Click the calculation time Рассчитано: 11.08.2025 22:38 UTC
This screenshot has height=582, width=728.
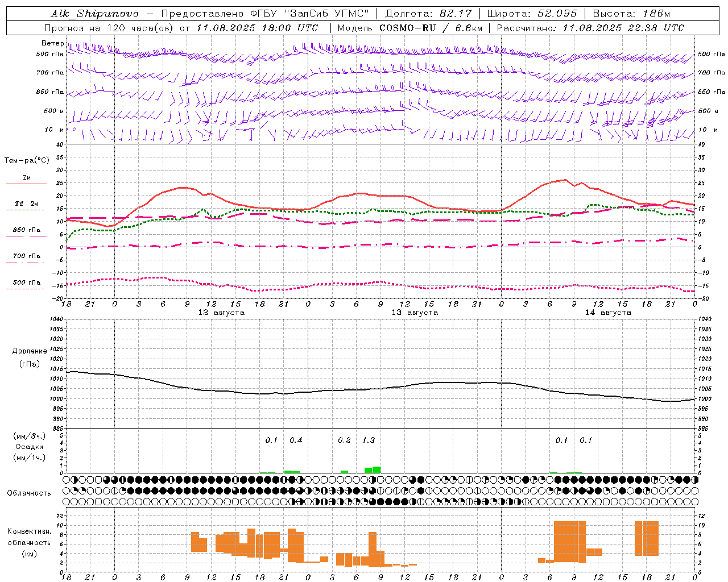pyautogui.click(x=590, y=28)
